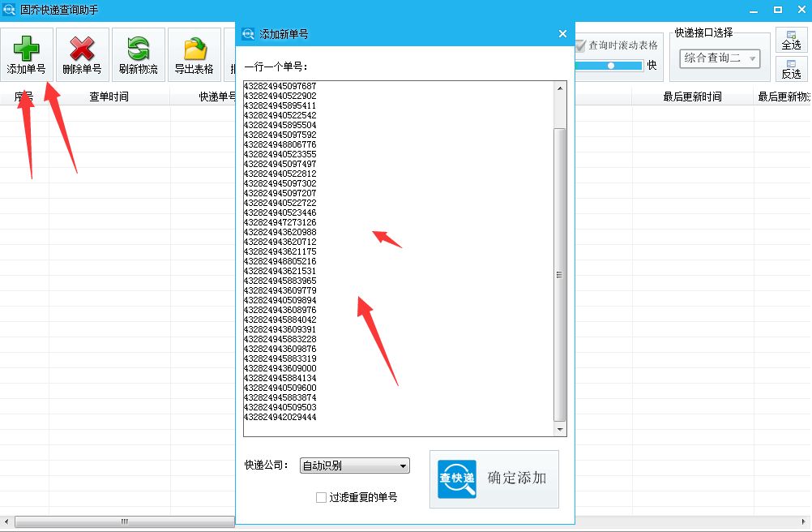Click tracking number 432824948805216
812x532 pixels.
coord(280,261)
